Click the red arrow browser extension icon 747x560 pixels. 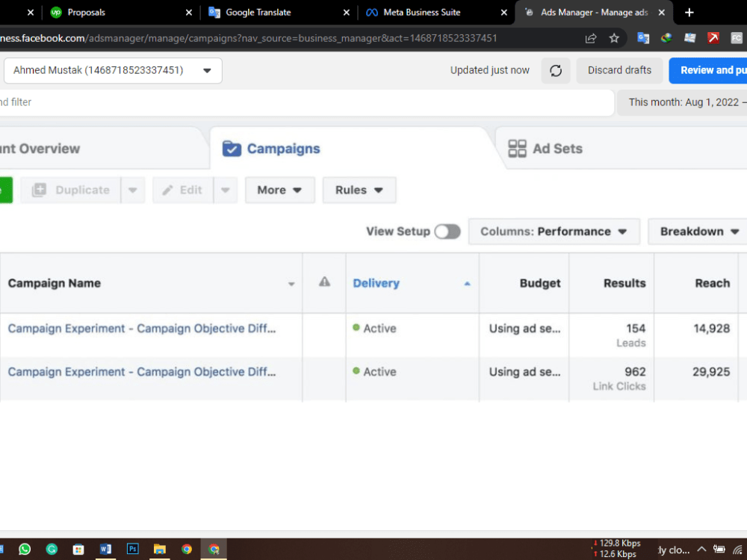pos(713,38)
